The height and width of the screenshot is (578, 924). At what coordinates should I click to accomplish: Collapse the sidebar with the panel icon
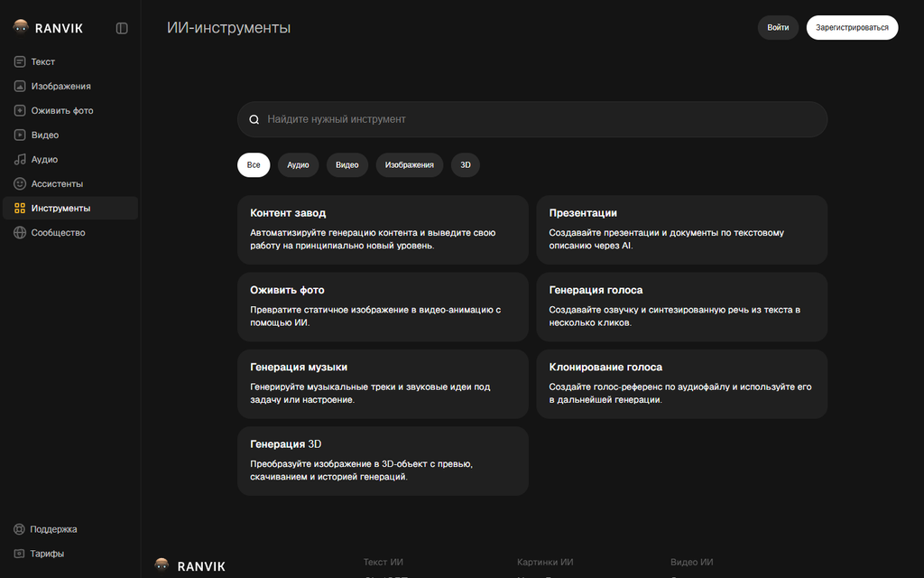[122, 28]
